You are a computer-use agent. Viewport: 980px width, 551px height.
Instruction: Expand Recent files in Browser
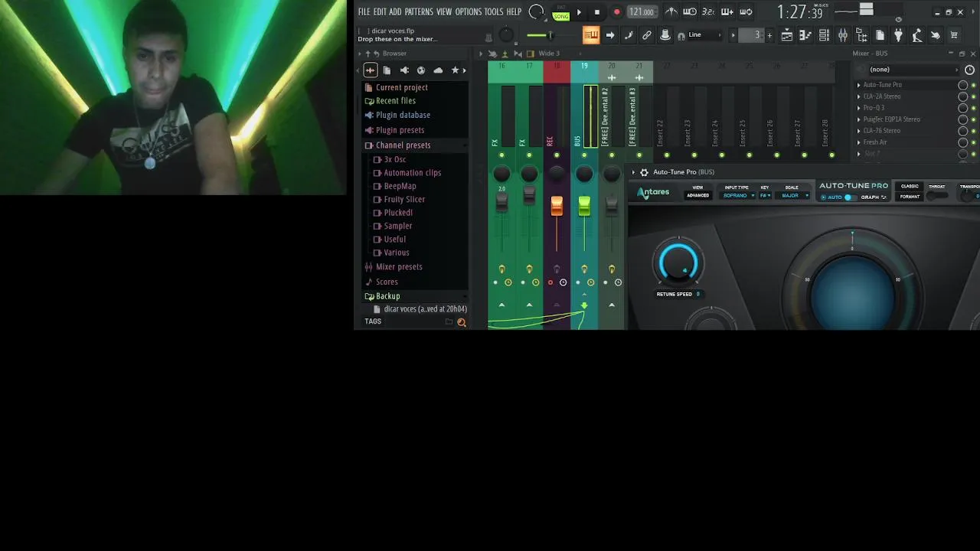[390, 101]
